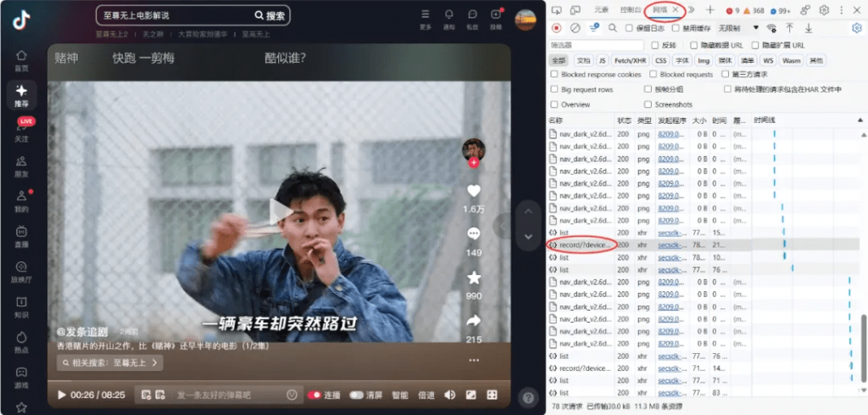Open the comments bubble showing 149
The image size is (868, 415).
click(473, 234)
